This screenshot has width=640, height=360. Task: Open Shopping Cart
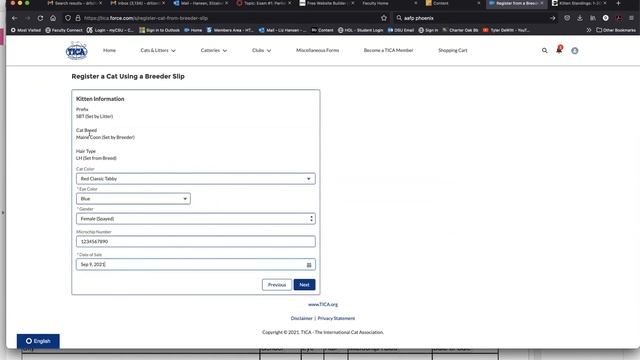tap(453, 50)
